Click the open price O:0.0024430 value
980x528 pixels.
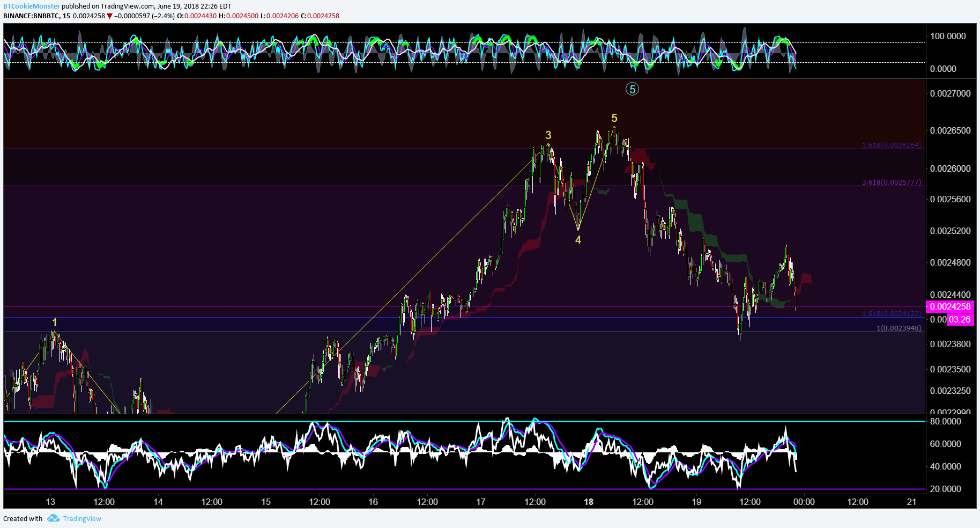click(x=197, y=16)
